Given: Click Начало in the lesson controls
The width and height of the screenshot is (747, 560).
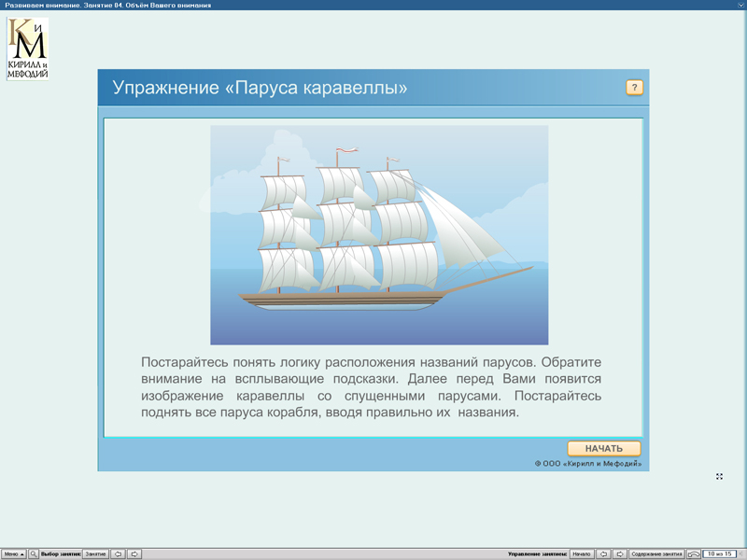Looking at the screenshot, I should (x=582, y=553).
